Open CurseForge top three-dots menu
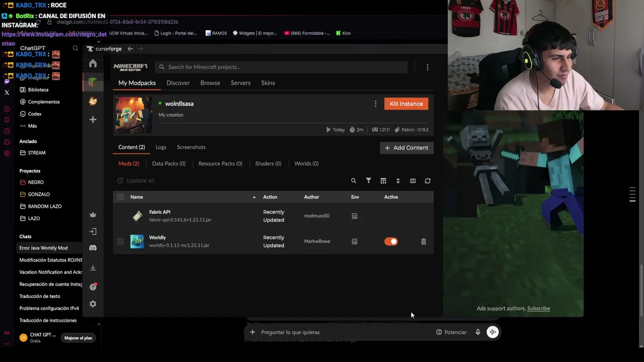644x362 pixels. (428, 67)
